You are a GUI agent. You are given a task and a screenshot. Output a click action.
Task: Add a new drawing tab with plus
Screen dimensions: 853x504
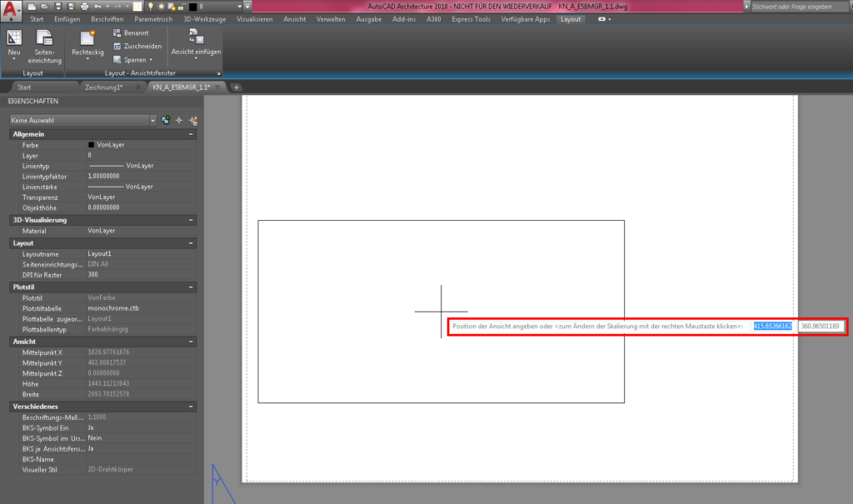coord(236,87)
